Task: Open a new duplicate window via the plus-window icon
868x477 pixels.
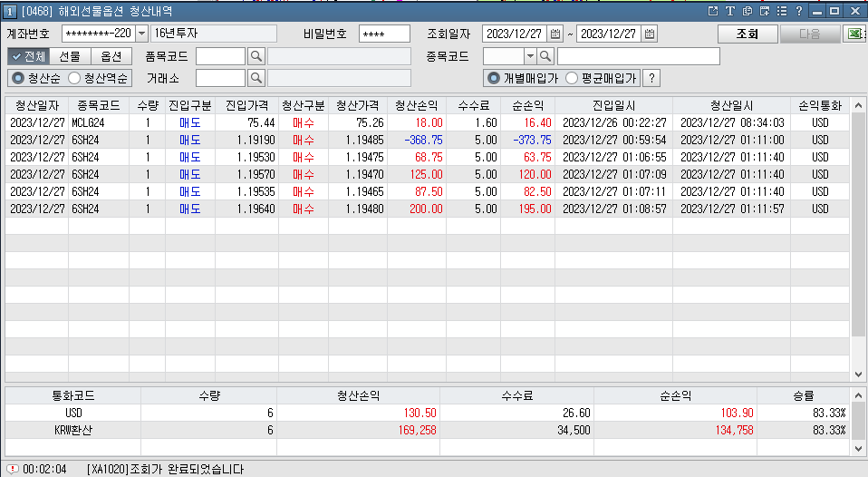Action: (765, 11)
